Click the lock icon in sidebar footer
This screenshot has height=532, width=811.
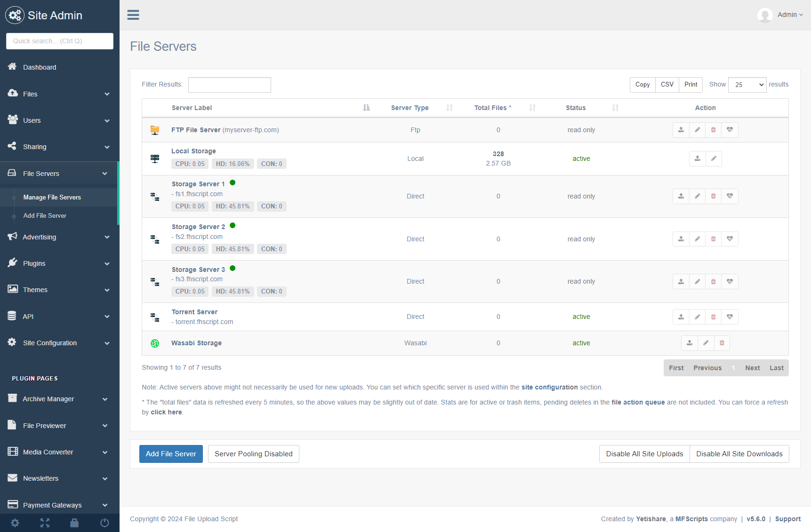[74, 523]
